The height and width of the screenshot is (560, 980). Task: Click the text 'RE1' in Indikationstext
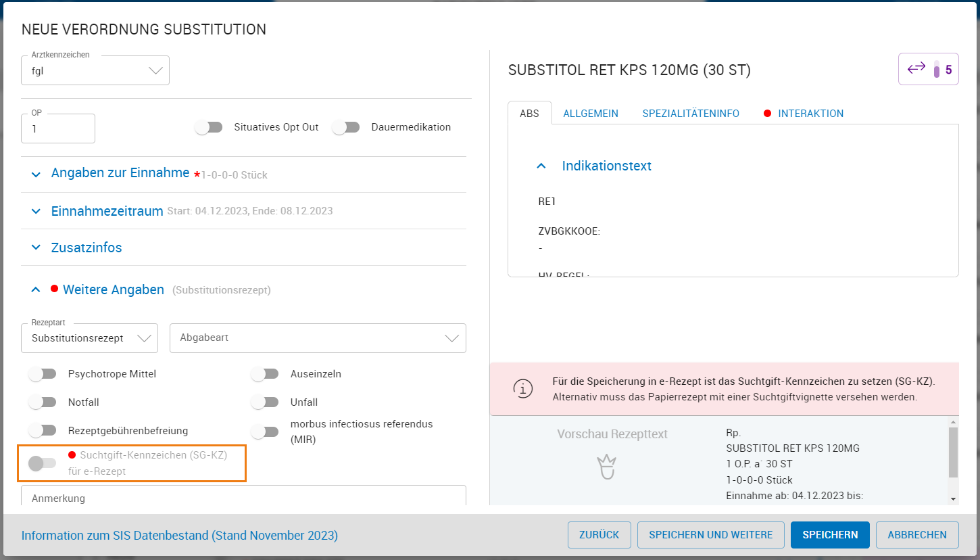coord(547,202)
